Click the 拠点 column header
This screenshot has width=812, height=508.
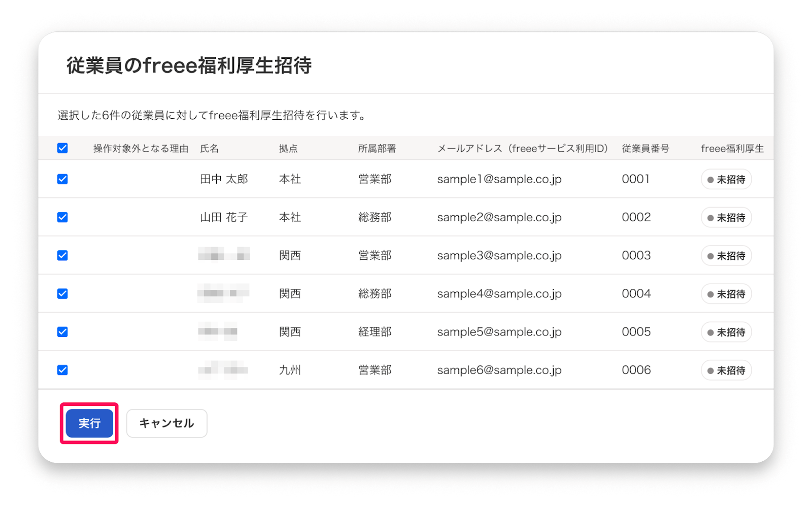(x=288, y=149)
